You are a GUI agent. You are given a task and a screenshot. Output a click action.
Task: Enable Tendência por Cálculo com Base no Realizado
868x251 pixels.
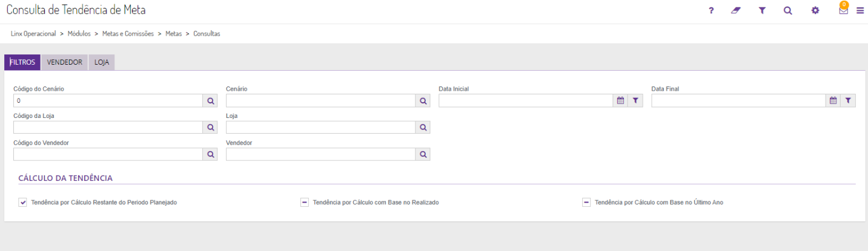tap(305, 203)
